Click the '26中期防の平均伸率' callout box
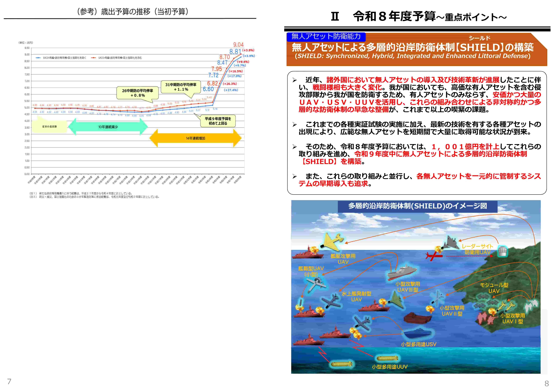 (x=137, y=93)
